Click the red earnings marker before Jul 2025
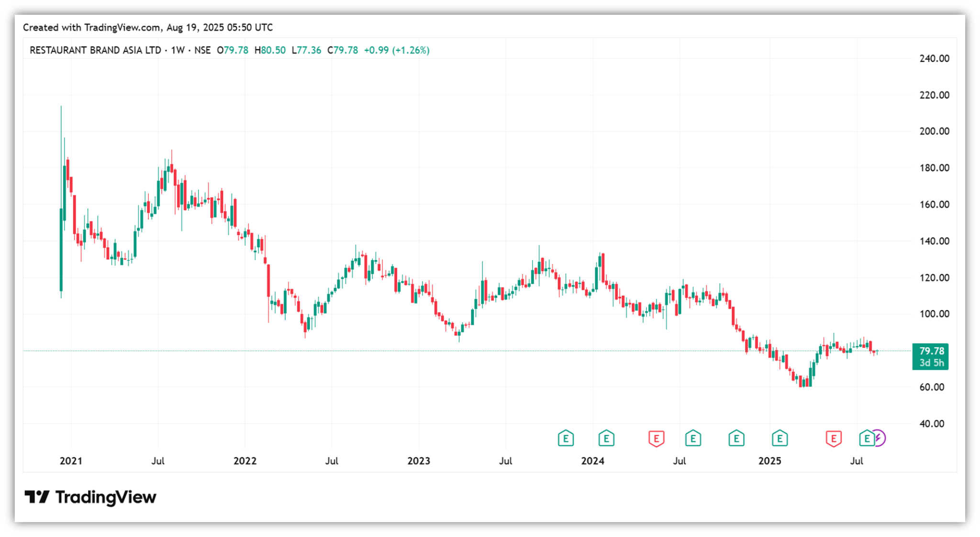This screenshot has height=537, width=980. (834, 438)
